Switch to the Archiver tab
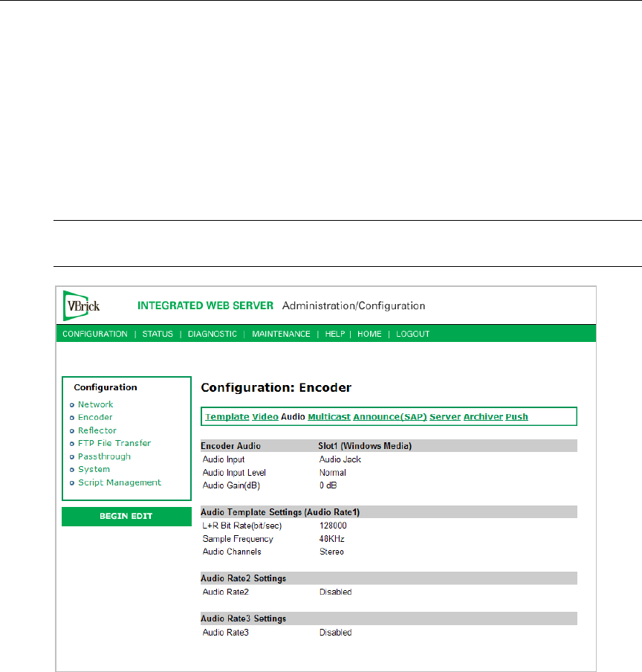 pyautogui.click(x=483, y=416)
